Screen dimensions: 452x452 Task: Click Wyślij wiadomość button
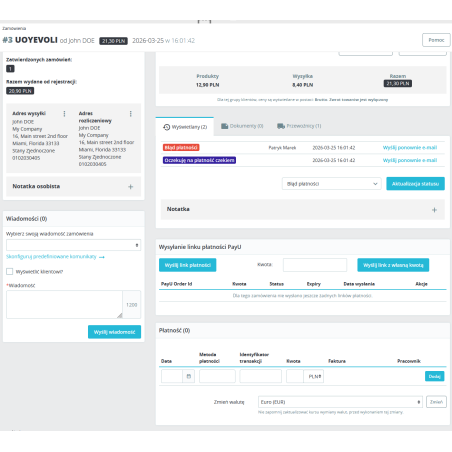coord(114,332)
